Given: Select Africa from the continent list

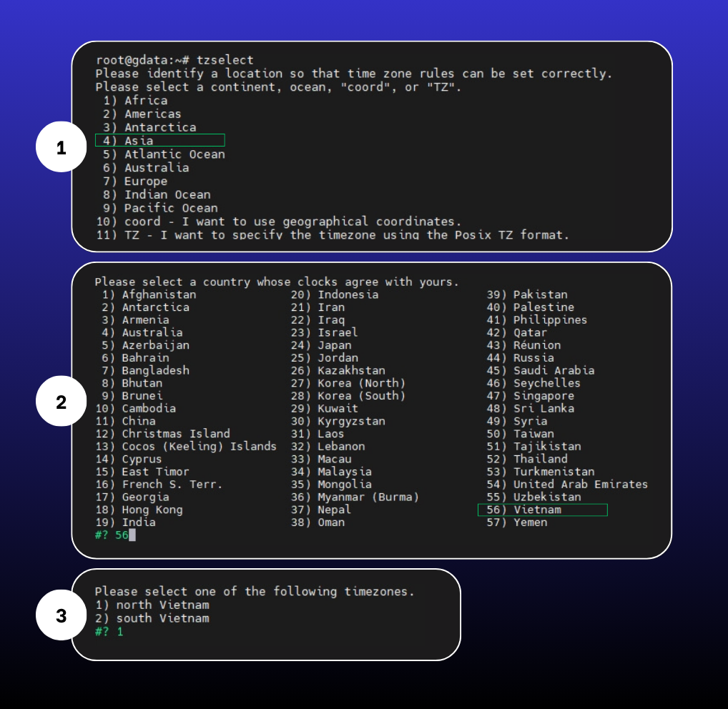Looking at the screenshot, I should point(139,100).
